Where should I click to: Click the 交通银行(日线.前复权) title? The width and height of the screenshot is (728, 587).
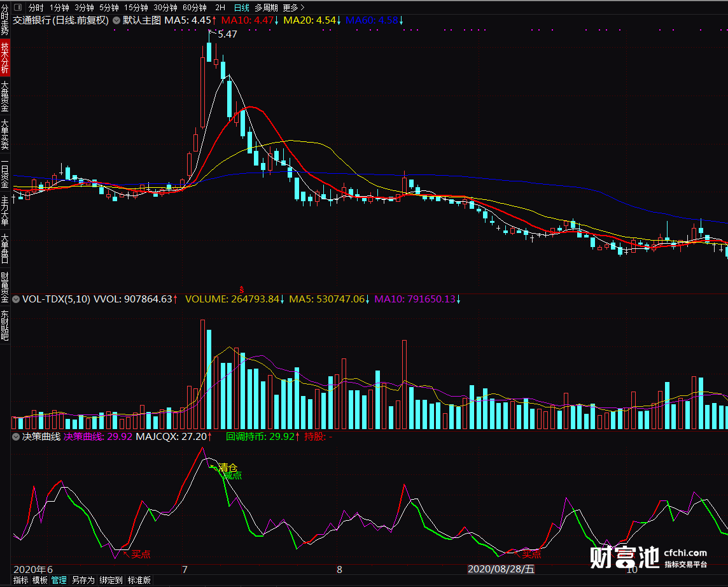(x=61, y=20)
